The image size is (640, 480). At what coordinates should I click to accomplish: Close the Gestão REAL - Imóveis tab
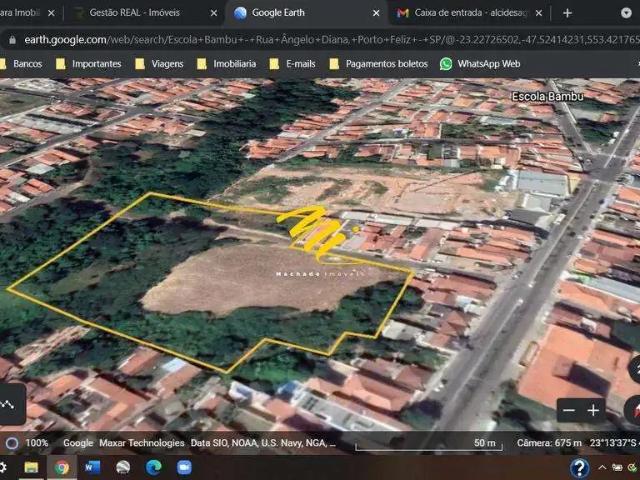[x=213, y=13]
